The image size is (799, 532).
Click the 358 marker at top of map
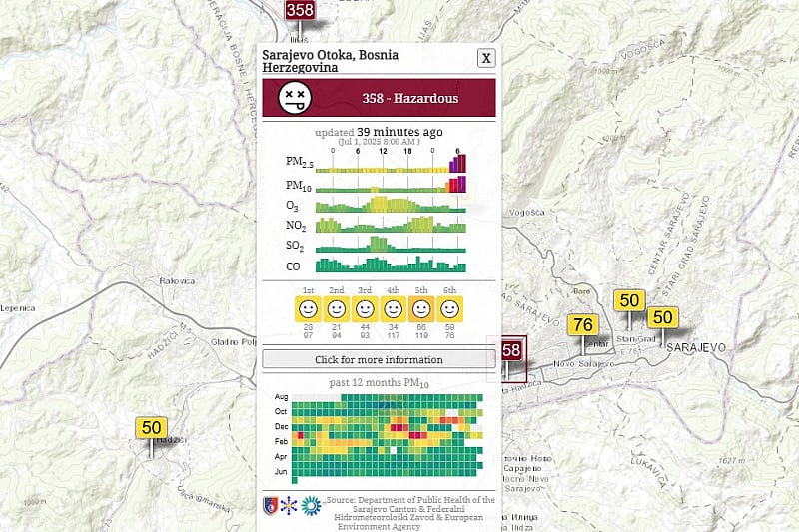point(299,10)
